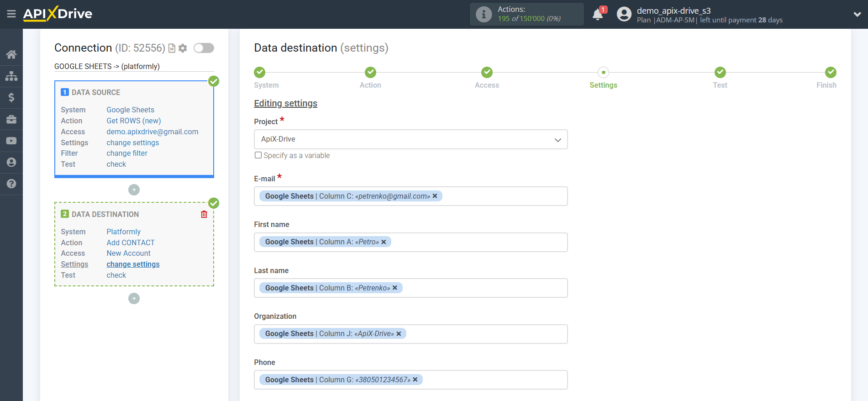Viewport: 868px width, 401px height.
Task: Open the help question mark icon
Action: [x=11, y=184]
